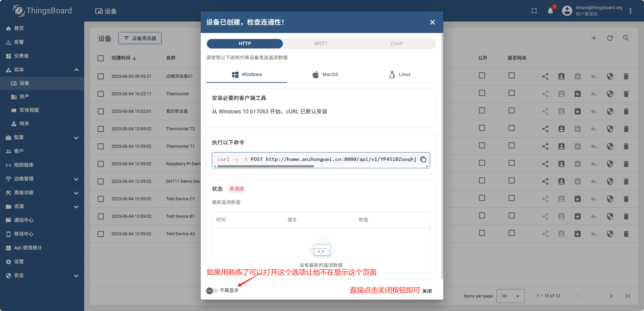The width and height of the screenshot is (644, 311).
Task: Check the select-all devices checkbox
Action: tap(101, 58)
